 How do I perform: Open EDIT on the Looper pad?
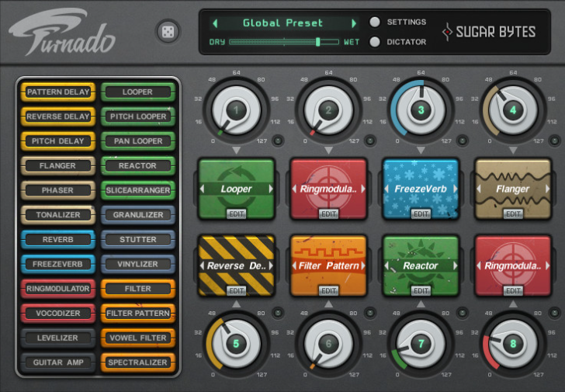pos(237,213)
